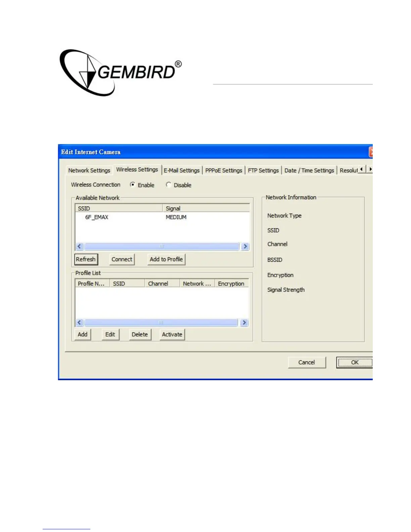Click the Cancel button
Image resolution: width=411 pixels, height=532 pixels.
307,362
